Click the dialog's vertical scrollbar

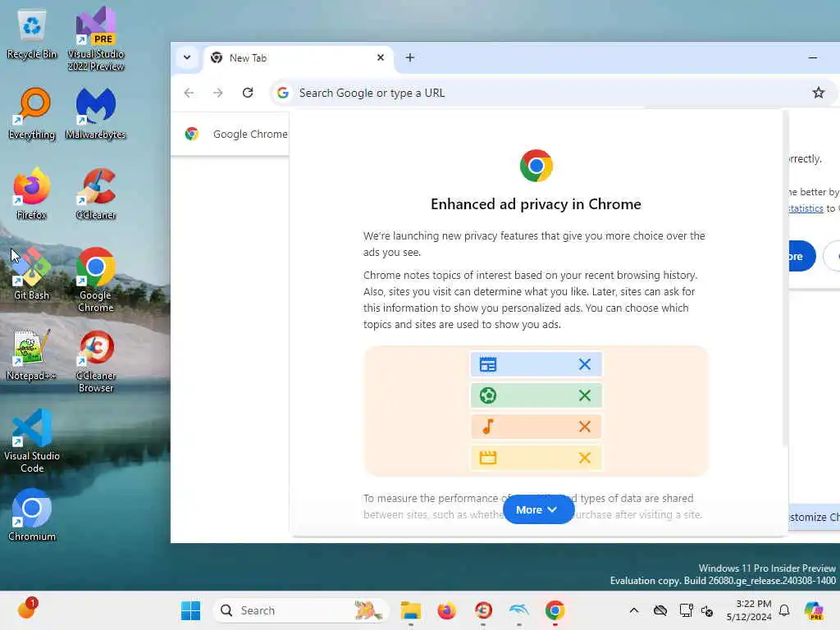(x=785, y=279)
